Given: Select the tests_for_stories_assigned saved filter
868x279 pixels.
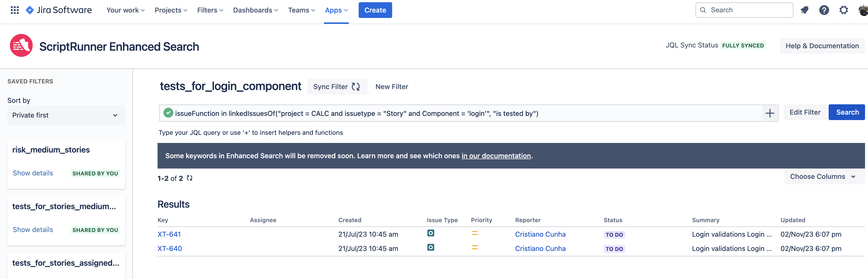Looking at the screenshot, I should click(66, 263).
